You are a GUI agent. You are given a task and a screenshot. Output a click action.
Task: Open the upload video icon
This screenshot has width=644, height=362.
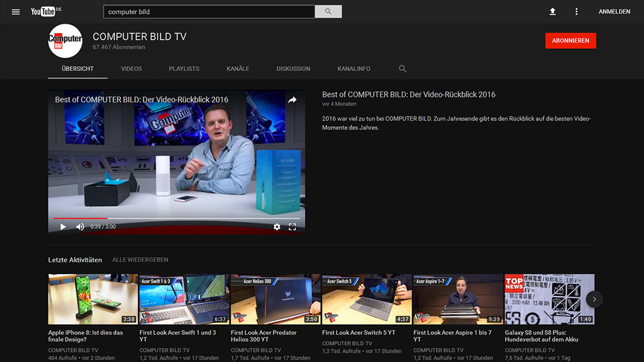tap(552, 11)
